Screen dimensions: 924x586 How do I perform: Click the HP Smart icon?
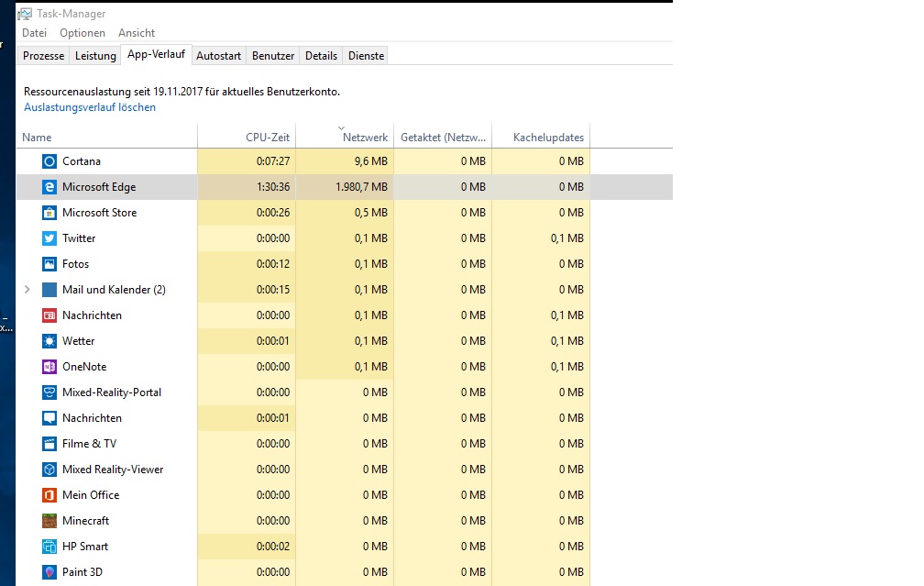point(49,547)
